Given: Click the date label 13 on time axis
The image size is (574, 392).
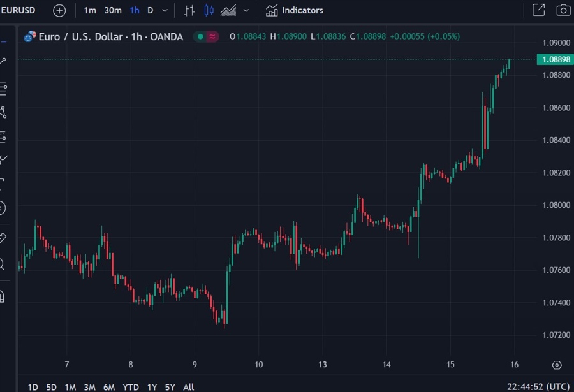Looking at the screenshot, I should tap(323, 365).
